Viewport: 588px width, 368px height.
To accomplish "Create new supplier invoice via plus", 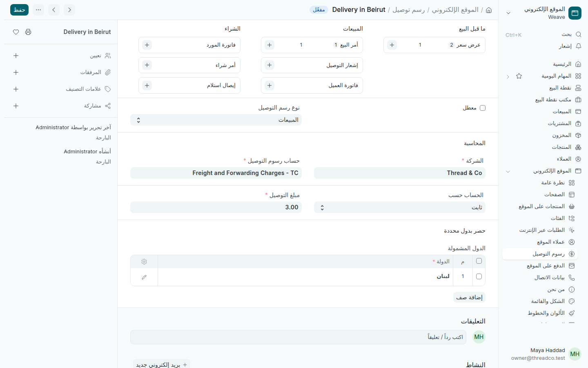I will [x=147, y=45].
